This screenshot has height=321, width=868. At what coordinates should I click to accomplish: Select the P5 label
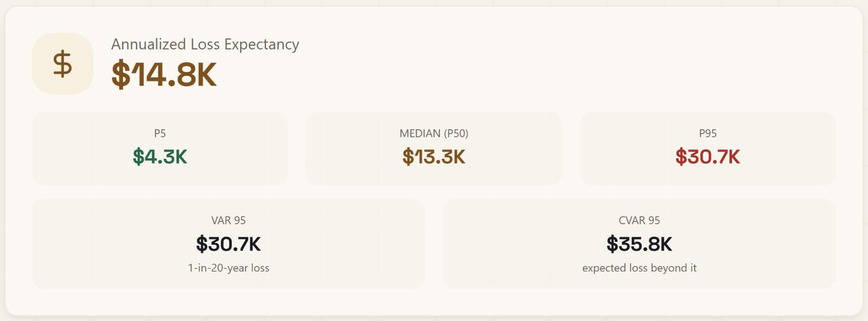(160, 134)
